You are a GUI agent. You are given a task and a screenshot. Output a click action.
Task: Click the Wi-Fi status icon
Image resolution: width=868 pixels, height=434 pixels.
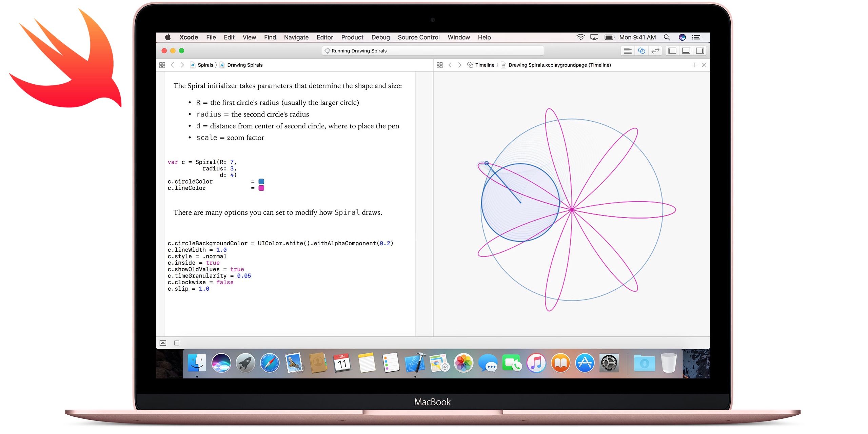tap(580, 37)
